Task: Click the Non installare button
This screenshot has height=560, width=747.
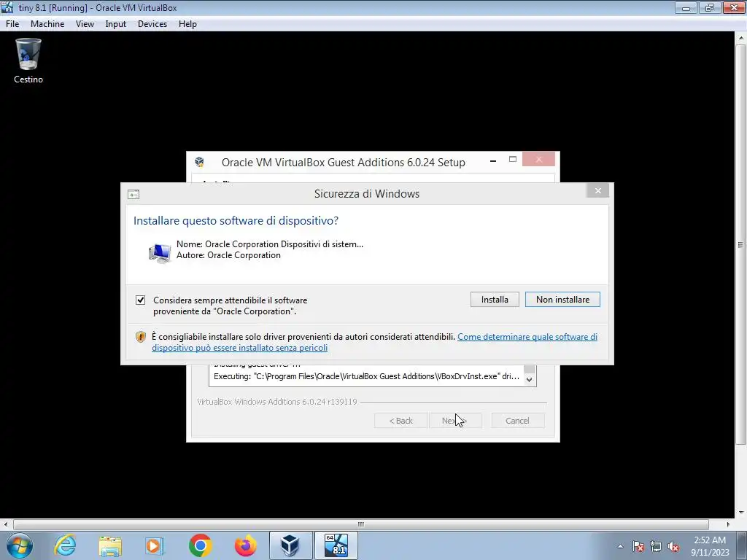Action: (x=562, y=300)
